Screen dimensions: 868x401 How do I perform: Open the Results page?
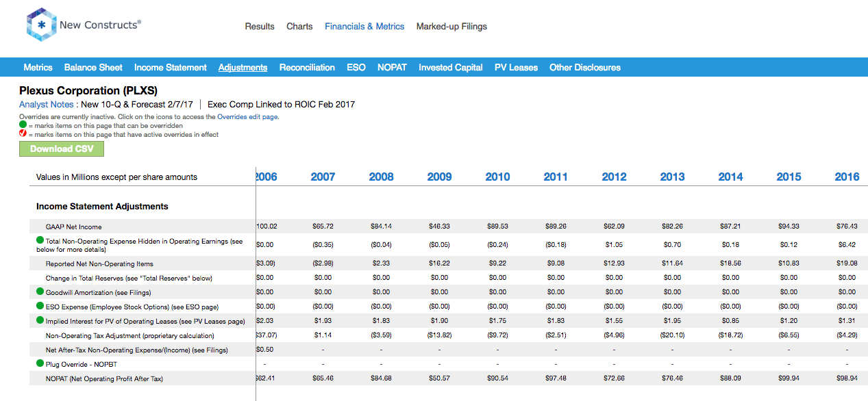tap(260, 27)
